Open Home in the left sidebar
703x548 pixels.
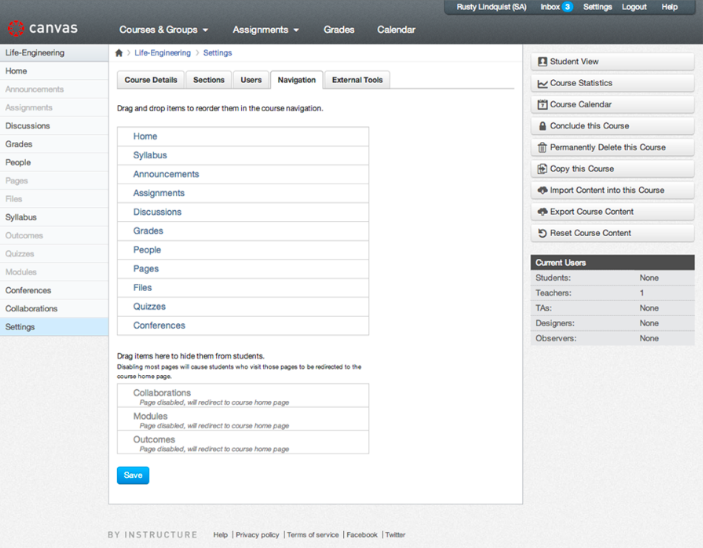(x=54, y=71)
